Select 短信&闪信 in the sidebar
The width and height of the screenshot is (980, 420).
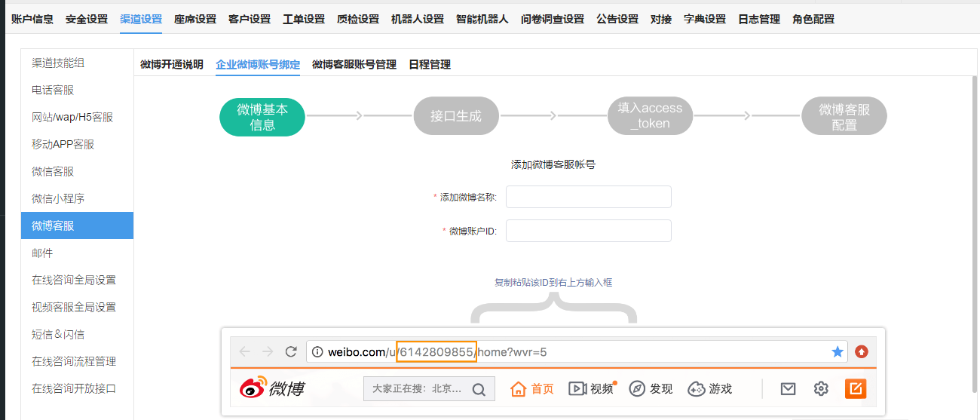77,334
